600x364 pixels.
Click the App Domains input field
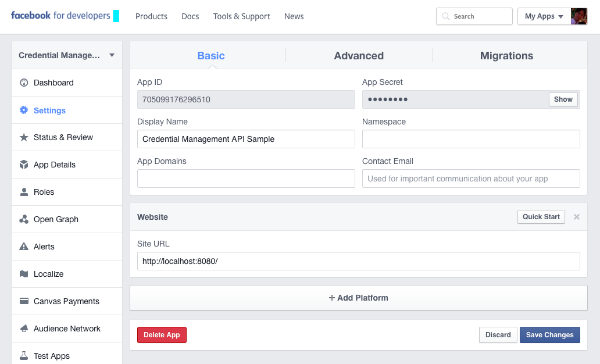pyautogui.click(x=246, y=179)
